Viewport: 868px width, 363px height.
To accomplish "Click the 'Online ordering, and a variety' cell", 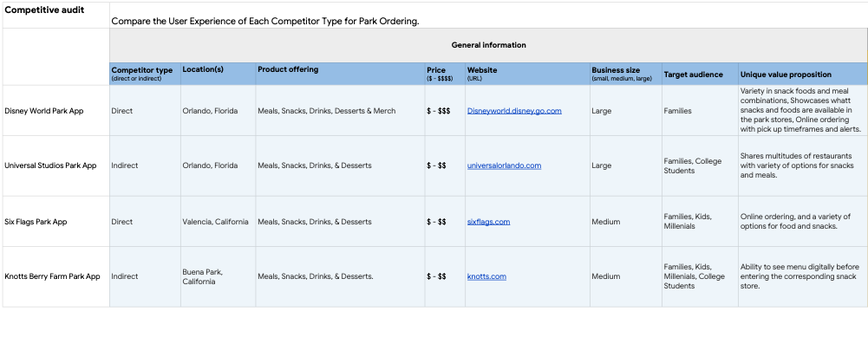I will 803,222.
